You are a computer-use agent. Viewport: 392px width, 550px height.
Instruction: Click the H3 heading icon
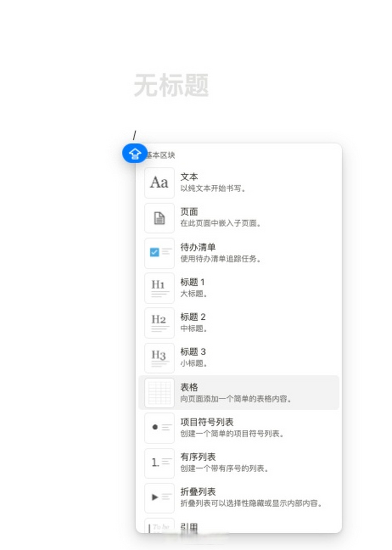tap(159, 357)
